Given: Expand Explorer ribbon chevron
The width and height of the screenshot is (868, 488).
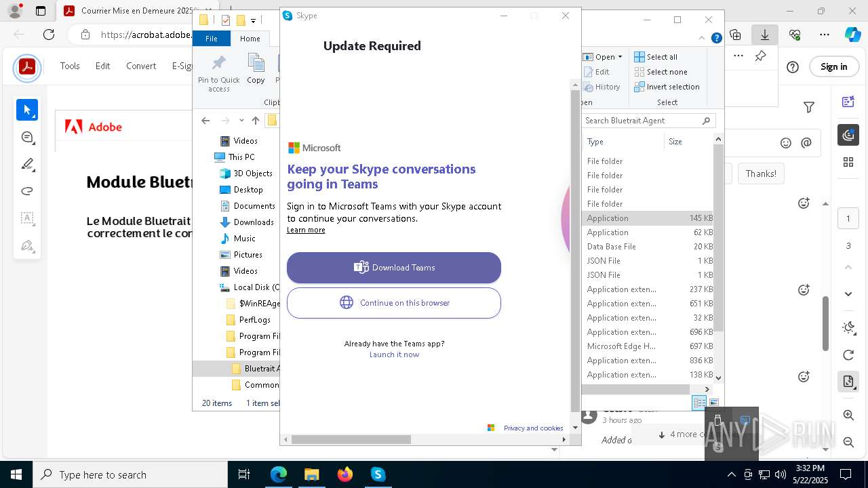Looking at the screenshot, I should [702, 39].
